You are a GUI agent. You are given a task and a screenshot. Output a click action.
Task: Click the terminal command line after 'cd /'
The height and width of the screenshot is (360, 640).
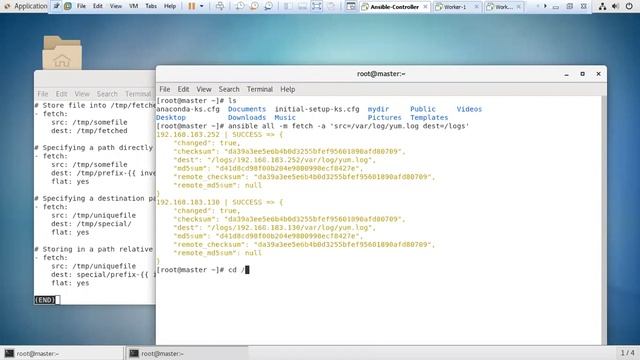point(247,270)
